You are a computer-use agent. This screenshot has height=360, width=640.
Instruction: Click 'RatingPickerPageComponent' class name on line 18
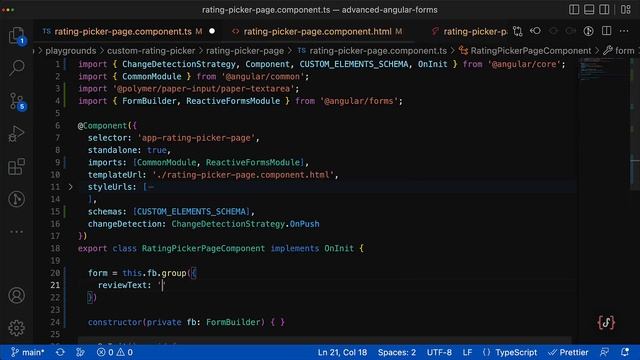coord(203,248)
